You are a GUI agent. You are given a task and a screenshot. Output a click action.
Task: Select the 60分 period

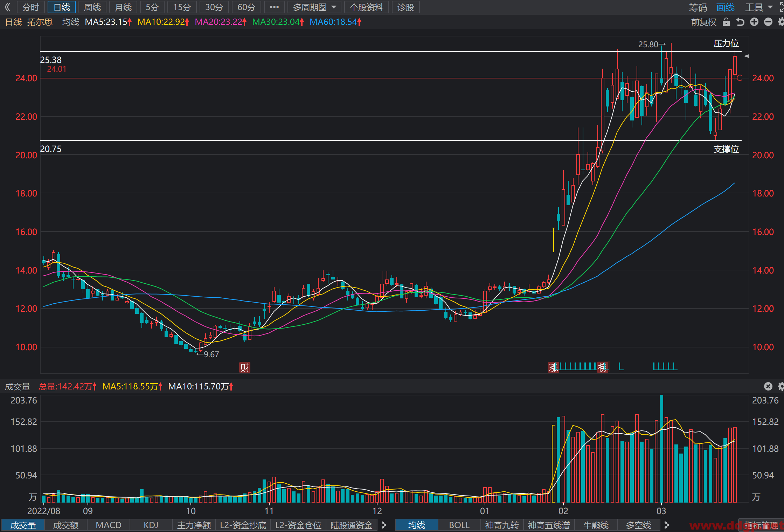(x=246, y=7)
